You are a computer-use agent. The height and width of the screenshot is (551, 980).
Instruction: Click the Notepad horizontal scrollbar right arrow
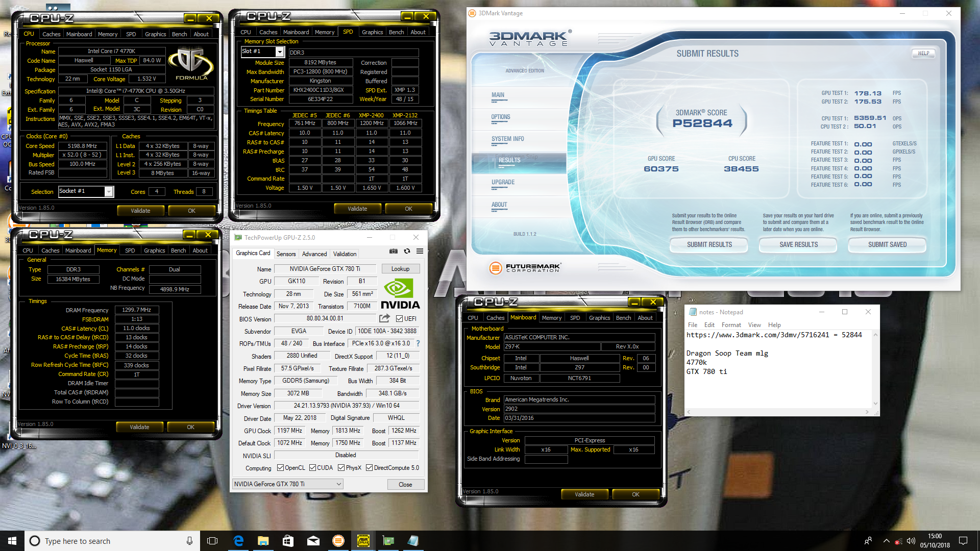[867, 412]
